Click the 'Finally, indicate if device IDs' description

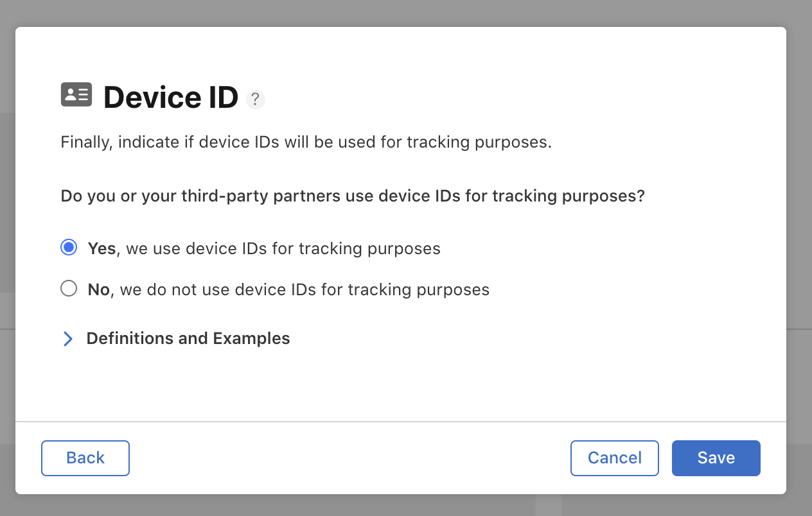point(306,142)
